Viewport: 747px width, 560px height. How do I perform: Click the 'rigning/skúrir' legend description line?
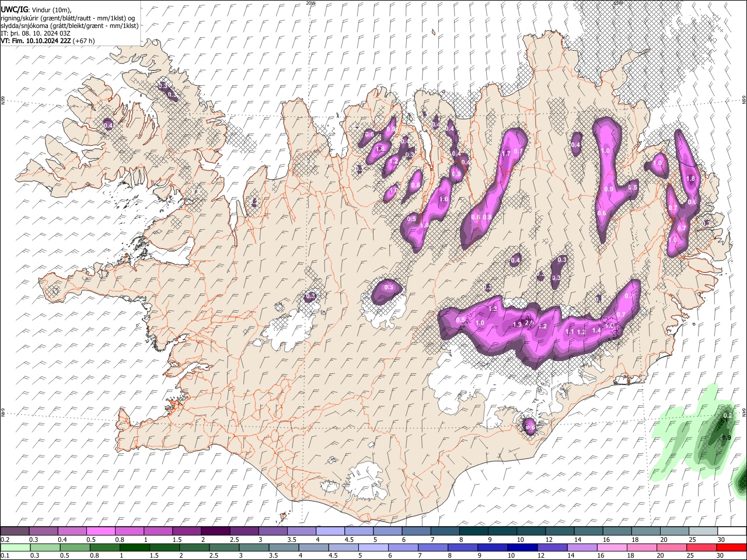tap(69, 18)
